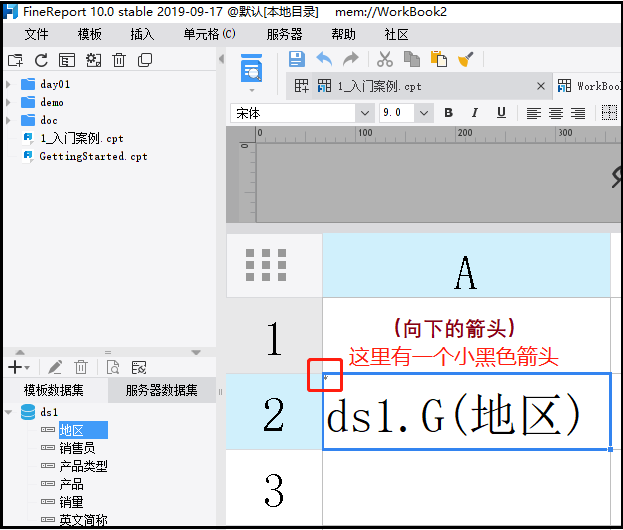The image size is (623, 530).
Task: Paste the clipboard into the cell
Action: pos(439,59)
